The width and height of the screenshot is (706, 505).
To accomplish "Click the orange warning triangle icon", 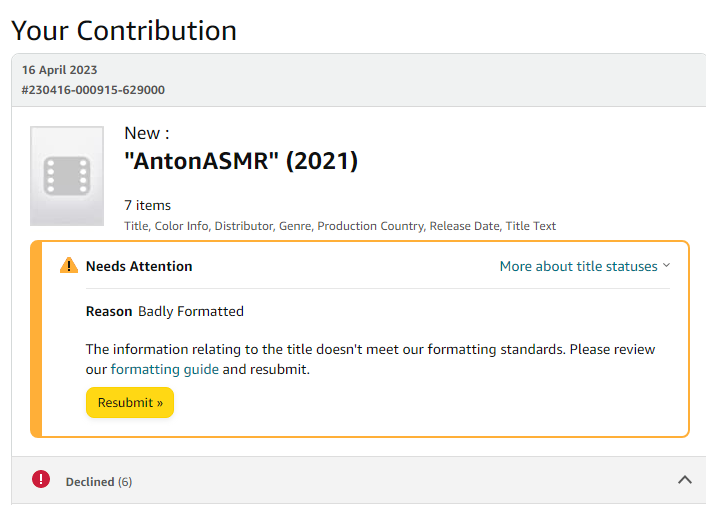I will click(68, 266).
